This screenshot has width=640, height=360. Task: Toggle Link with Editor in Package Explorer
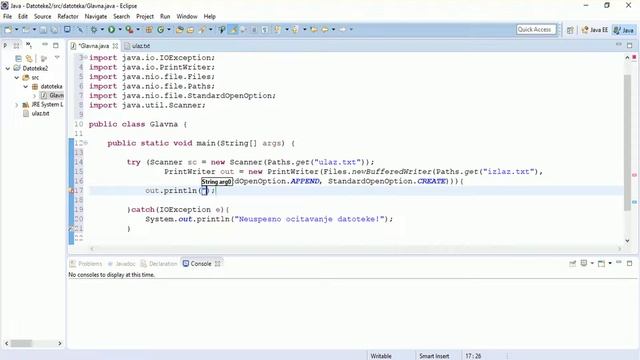click(x=29, y=58)
